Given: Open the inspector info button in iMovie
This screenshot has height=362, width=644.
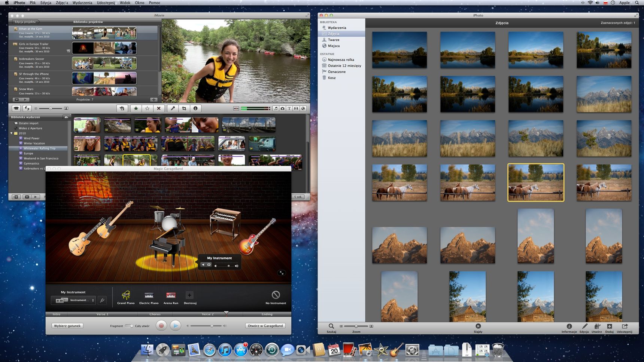Looking at the screenshot, I should (x=195, y=108).
